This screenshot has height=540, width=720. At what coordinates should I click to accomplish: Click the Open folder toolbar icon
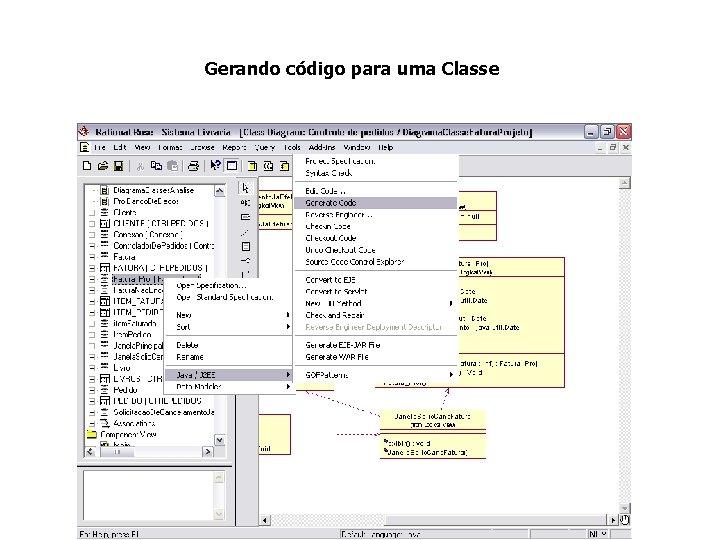(103, 166)
